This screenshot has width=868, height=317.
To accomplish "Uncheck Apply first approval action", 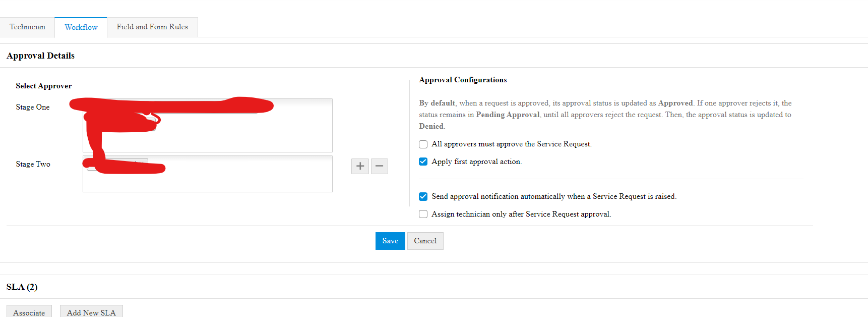I will click(x=423, y=162).
